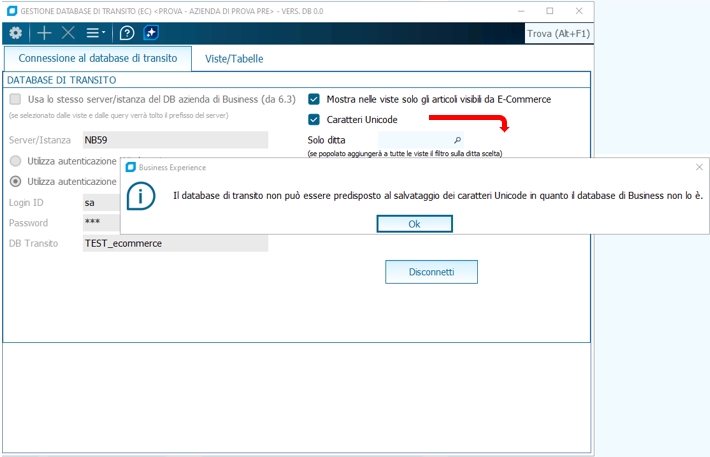Click the magnifier lookup icon in Solo ditta
Viewport: 710px width, 457px height.
(x=457, y=140)
